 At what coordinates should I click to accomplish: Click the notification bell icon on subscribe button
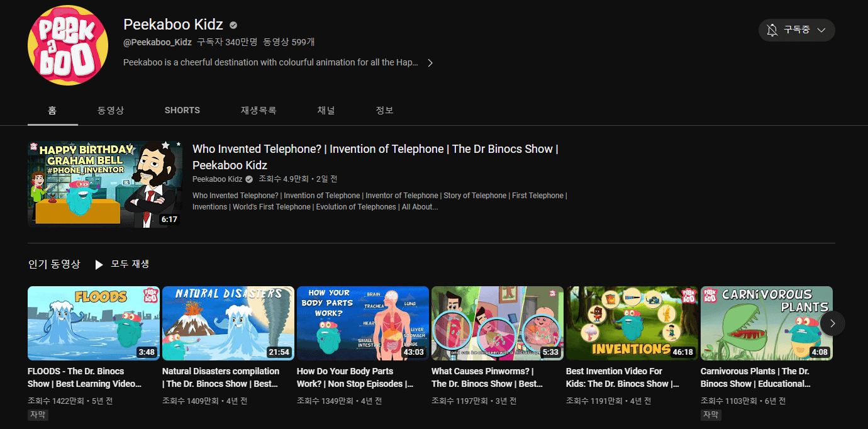click(x=772, y=30)
